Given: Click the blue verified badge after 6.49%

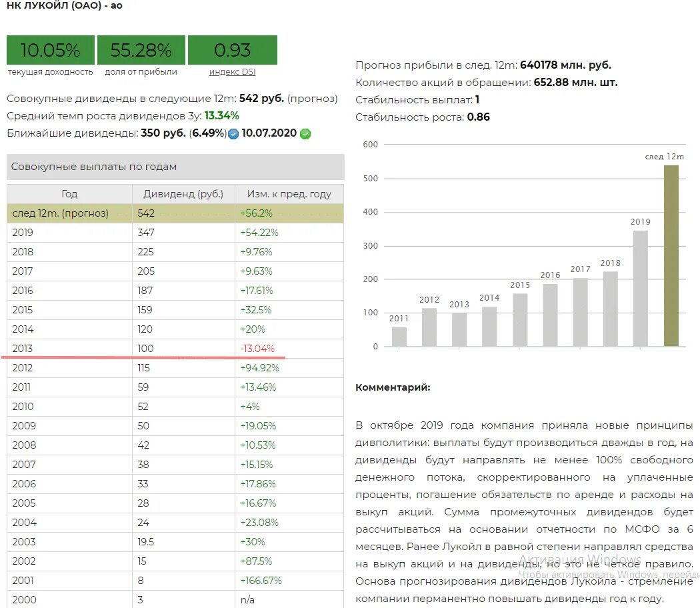Looking at the screenshot, I should [233, 133].
